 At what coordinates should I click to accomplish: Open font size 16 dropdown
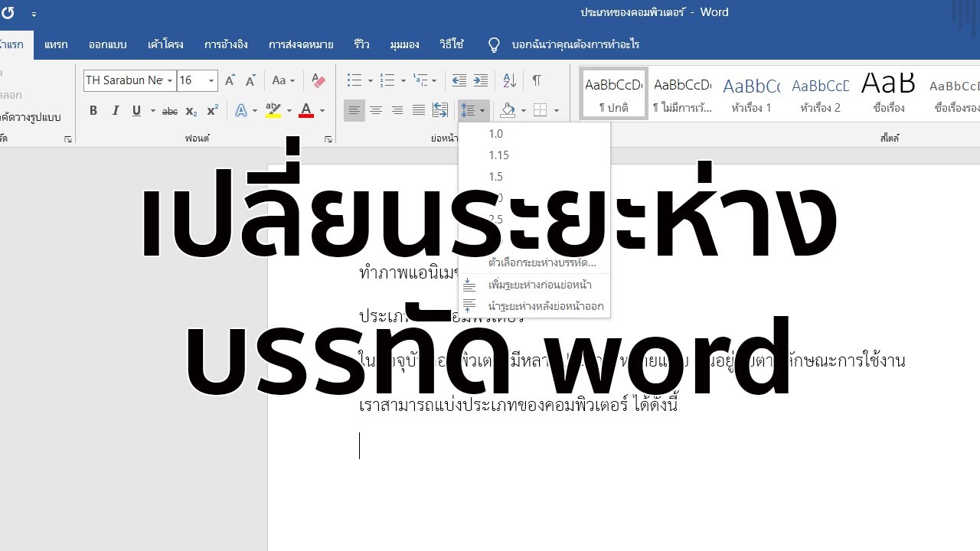(211, 80)
